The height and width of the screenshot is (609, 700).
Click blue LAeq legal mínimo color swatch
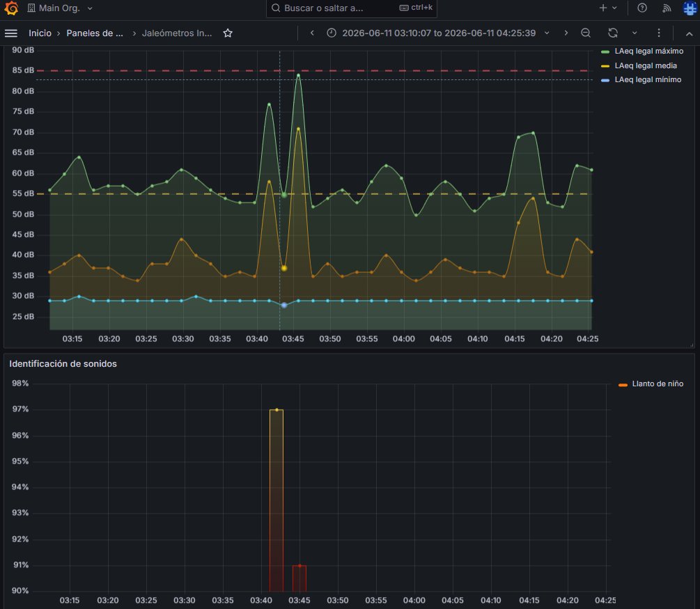click(605, 80)
